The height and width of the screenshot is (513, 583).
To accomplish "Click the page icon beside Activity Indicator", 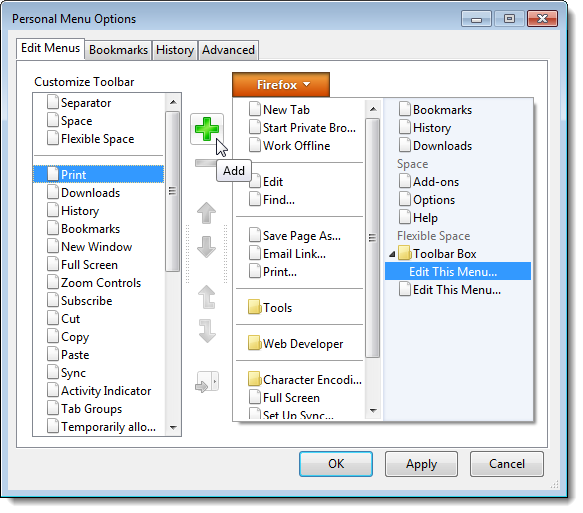I will coord(53,390).
